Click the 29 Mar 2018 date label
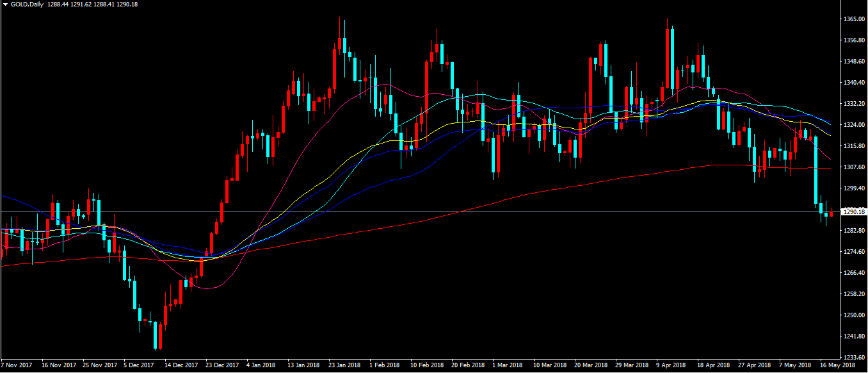 [x=632, y=365]
